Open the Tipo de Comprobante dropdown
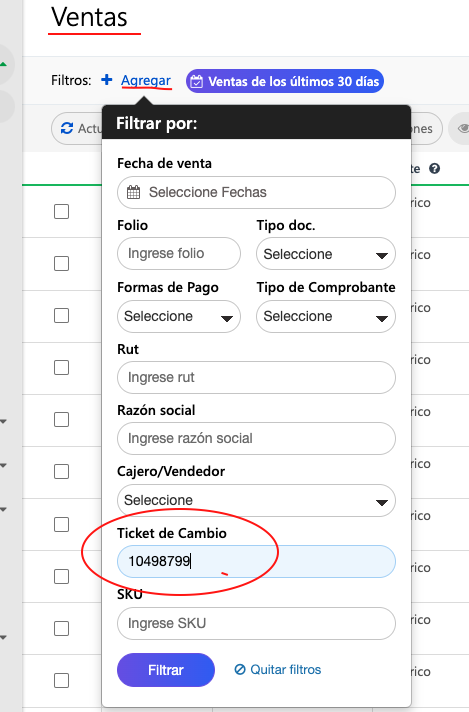The height and width of the screenshot is (712, 469). 326,316
